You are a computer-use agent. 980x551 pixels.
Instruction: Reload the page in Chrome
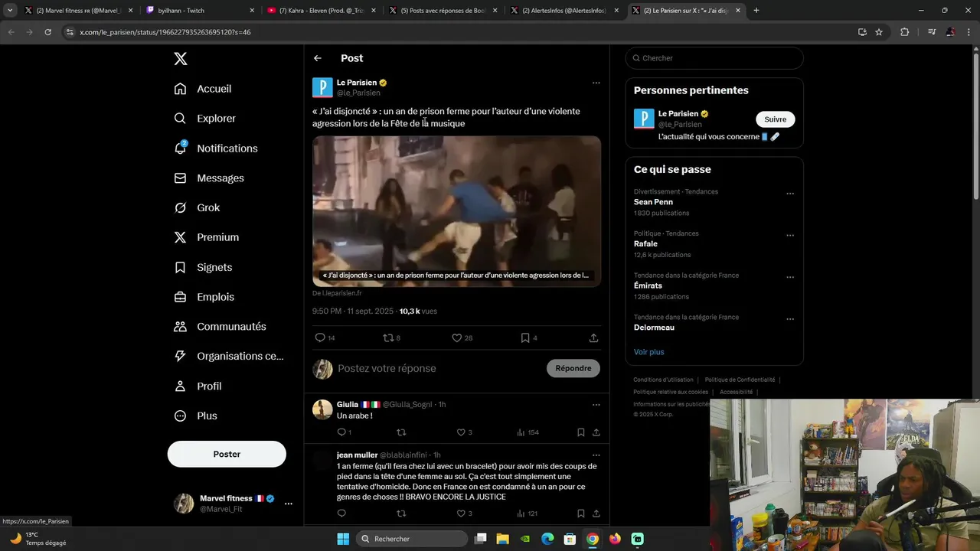pos(47,32)
